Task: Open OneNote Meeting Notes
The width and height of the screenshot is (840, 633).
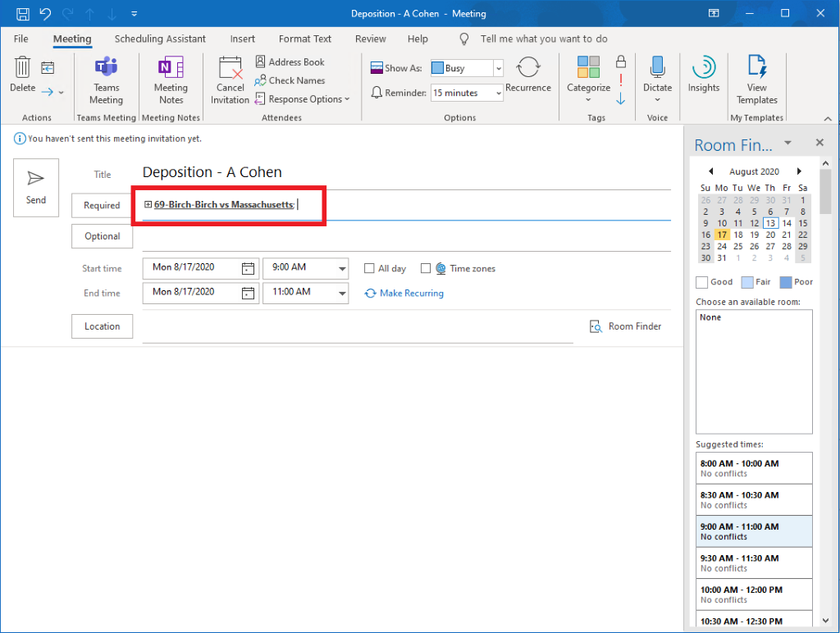Action: (x=171, y=80)
